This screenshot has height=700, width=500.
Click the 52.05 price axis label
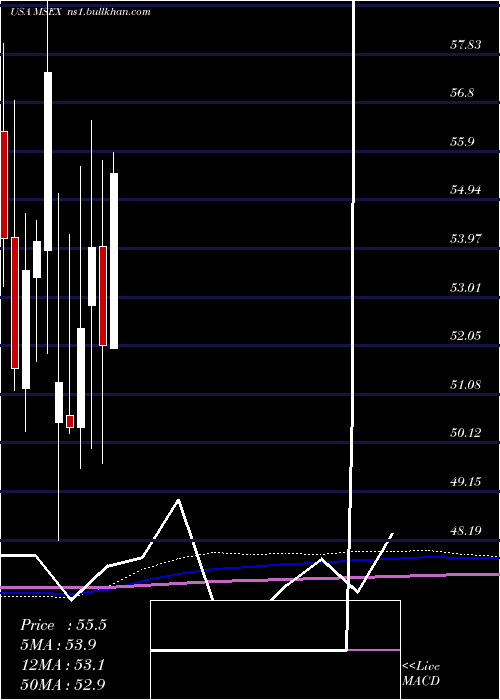tap(466, 336)
